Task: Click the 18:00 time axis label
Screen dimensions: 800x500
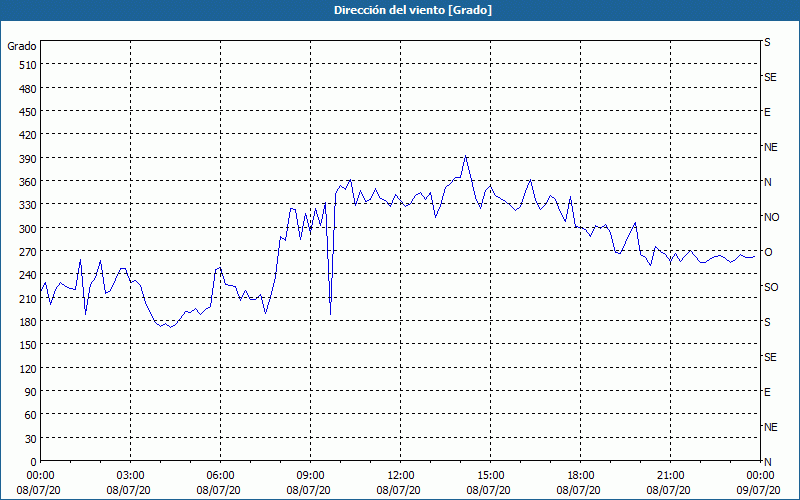Action: pyautogui.click(x=581, y=476)
